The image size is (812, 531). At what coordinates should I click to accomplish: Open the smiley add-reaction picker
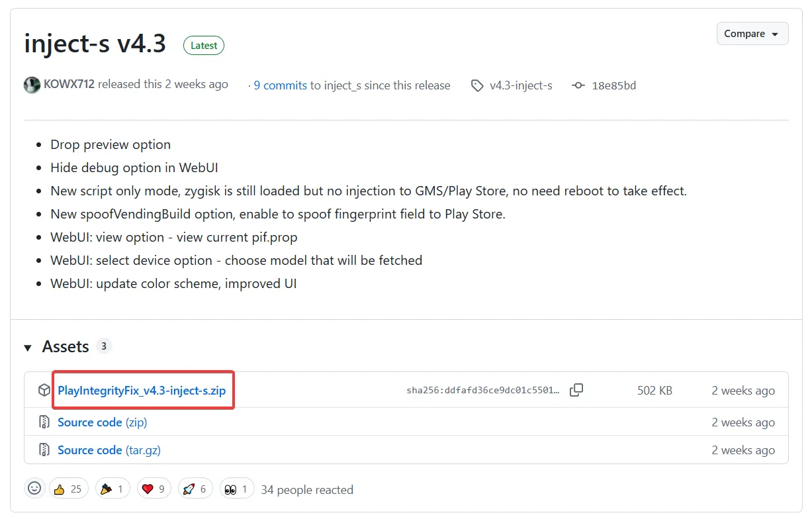point(34,489)
